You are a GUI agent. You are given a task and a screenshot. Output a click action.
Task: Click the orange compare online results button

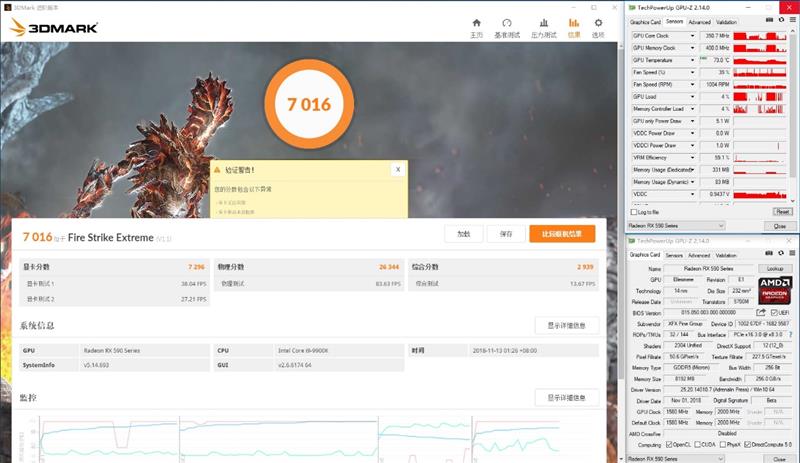tap(562, 234)
